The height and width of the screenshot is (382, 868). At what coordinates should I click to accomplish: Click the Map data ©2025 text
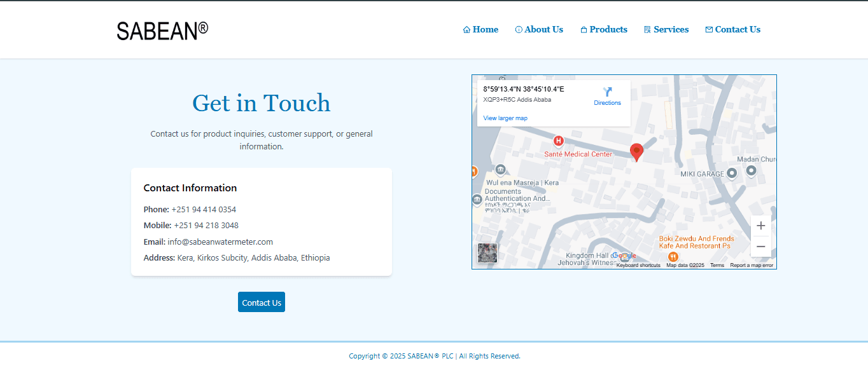(685, 265)
